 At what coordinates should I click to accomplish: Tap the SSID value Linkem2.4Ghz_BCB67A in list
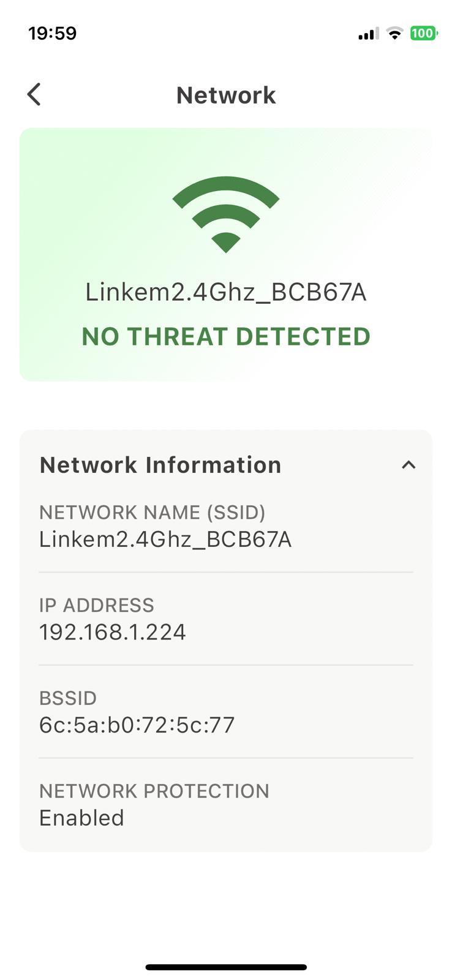(165, 540)
